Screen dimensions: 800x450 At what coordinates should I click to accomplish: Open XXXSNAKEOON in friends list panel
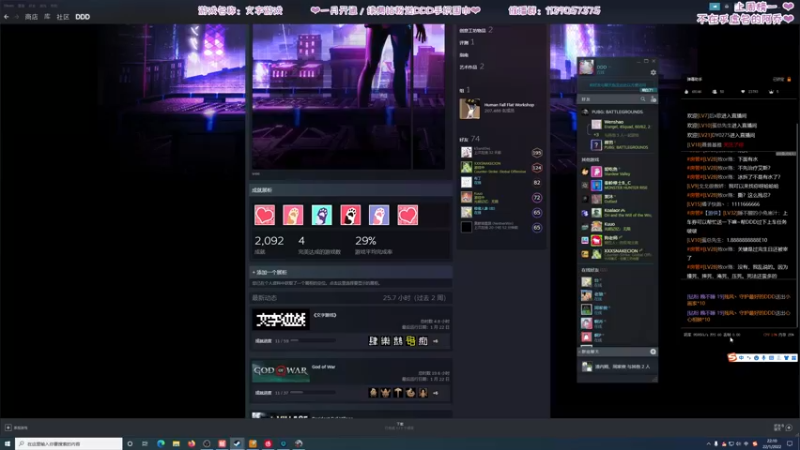click(617, 254)
